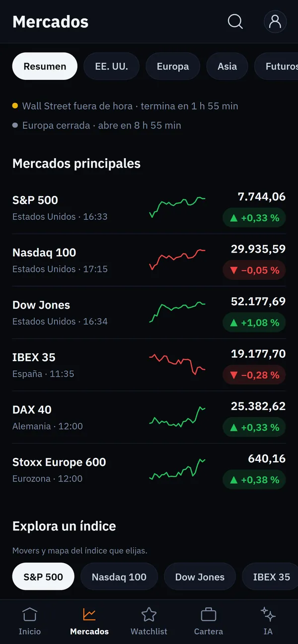Select the S&P 500 index chip
Image resolution: width=298 pixels, height=644 pixels.
[43, 577]
